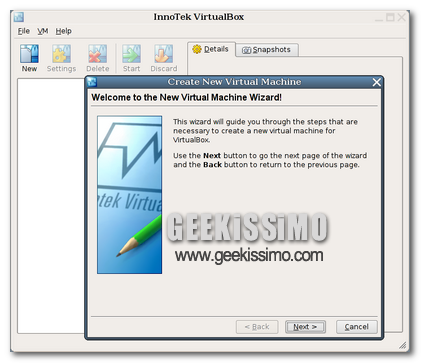Viewport: 421px width, 363px height.
Task: Open the File menu
Action: click(24, 31)
